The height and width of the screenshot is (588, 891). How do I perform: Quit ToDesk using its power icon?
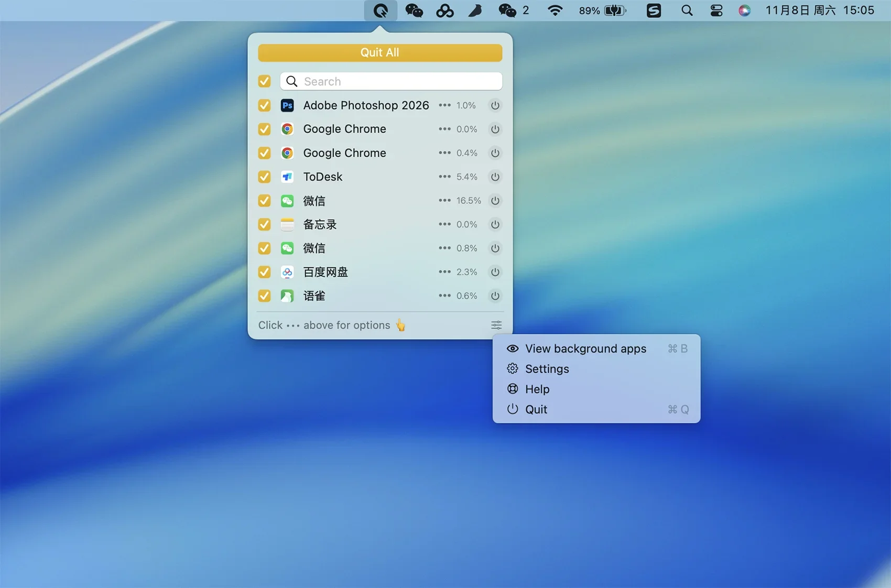495,177
